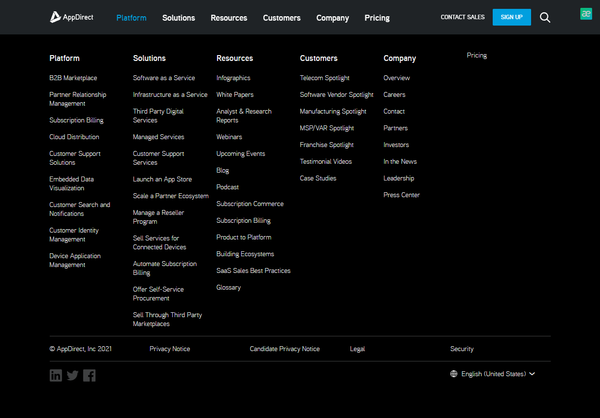Open Telecom Spotlight customer link
600x418 pixels.
[324, 78]
